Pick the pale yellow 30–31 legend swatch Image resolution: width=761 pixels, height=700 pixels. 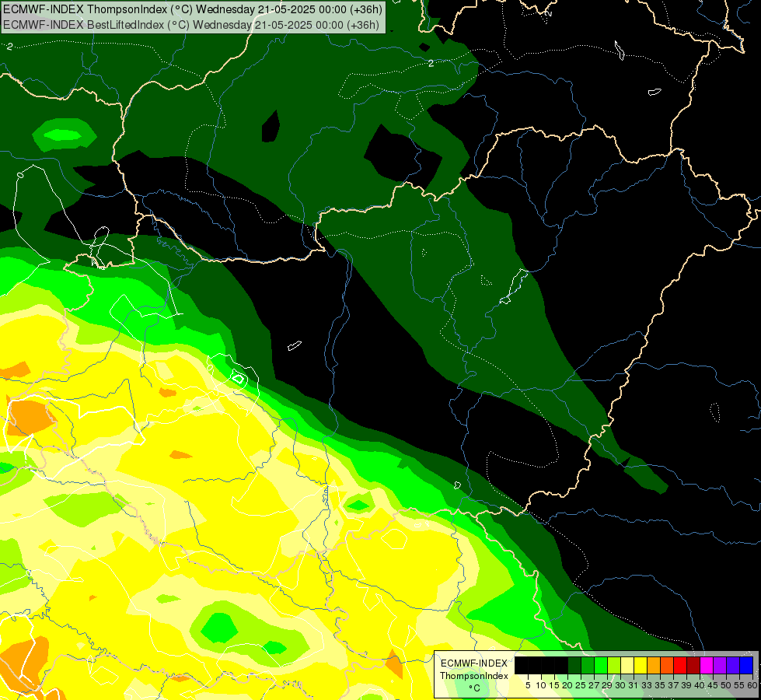pos(627,666)
